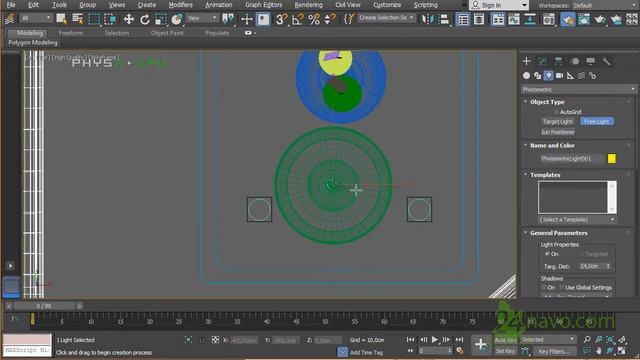Toggle 3D Snaps button

[281, 19]
